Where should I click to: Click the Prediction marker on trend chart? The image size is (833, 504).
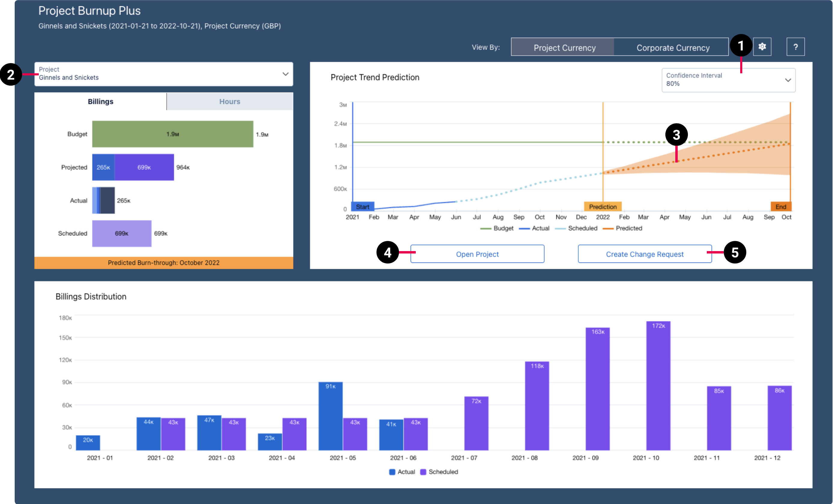[603, 207]
